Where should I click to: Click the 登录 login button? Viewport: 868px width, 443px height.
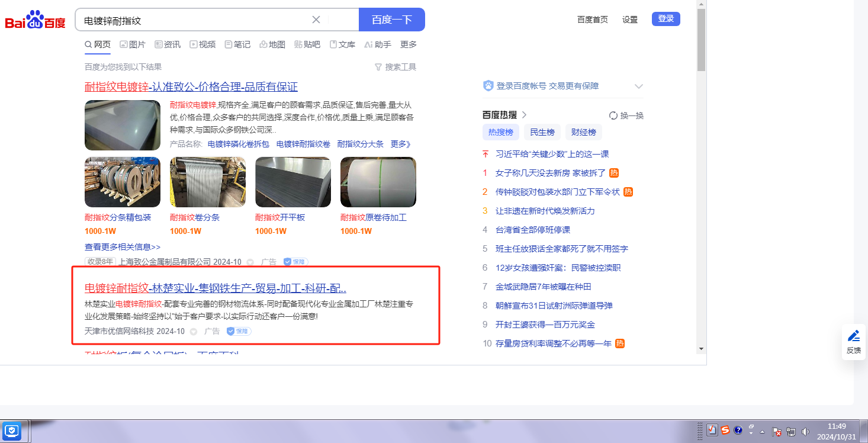[x=666, y=19]
